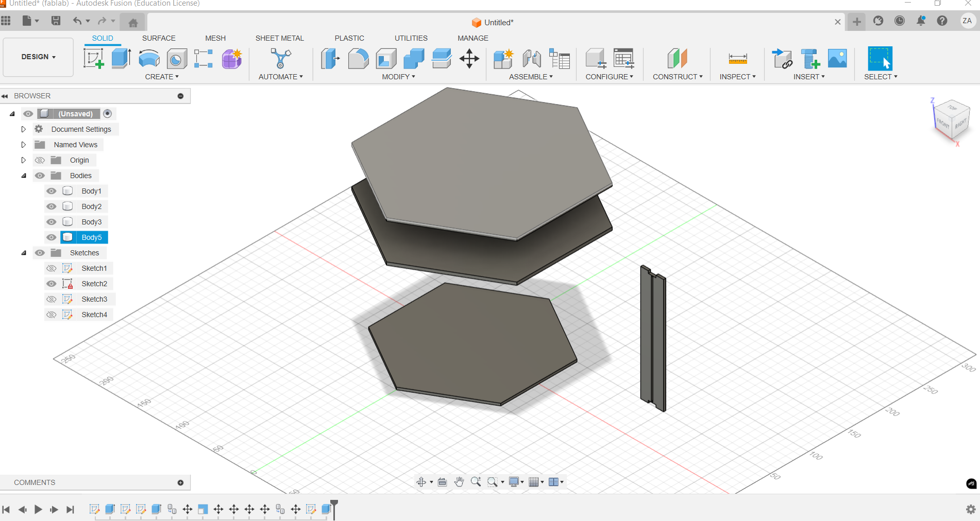
Task: Switch to the UTILITIES tab
Action: [x=411, y=38]
